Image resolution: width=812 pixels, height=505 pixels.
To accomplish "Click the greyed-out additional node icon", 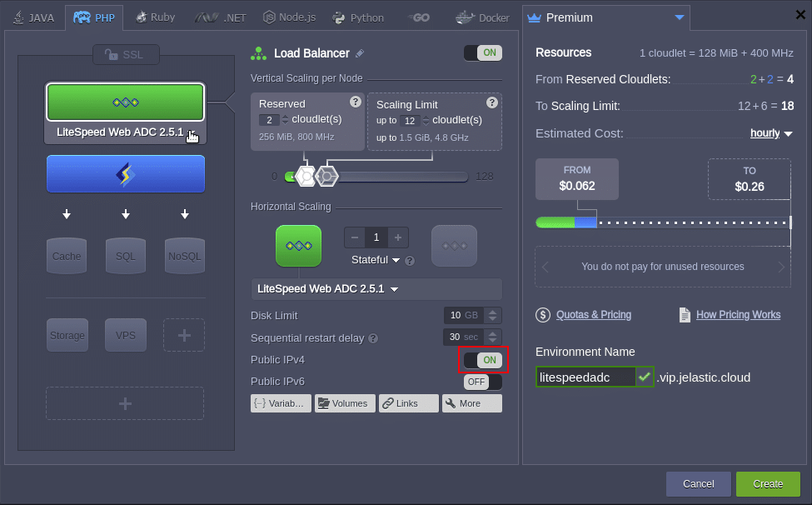I will [454, 246].
